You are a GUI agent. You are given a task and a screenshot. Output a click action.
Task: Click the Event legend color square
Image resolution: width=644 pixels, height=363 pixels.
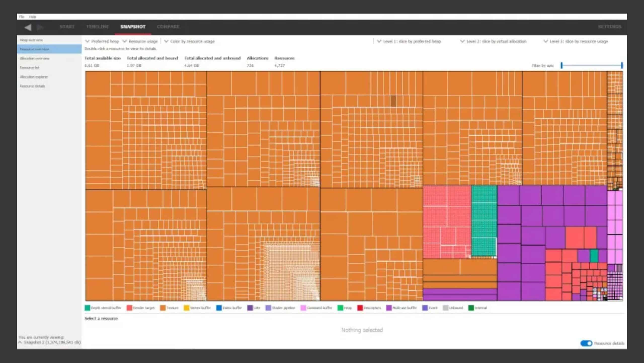425,308
